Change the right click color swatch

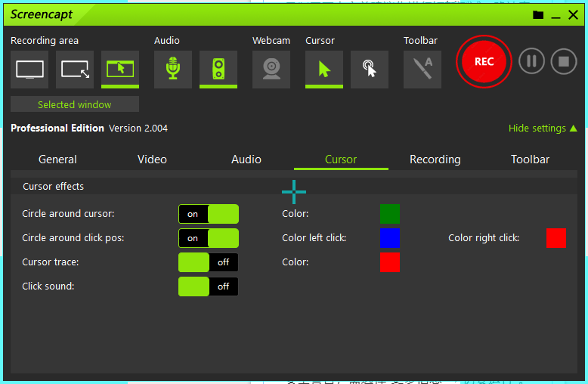556,238
